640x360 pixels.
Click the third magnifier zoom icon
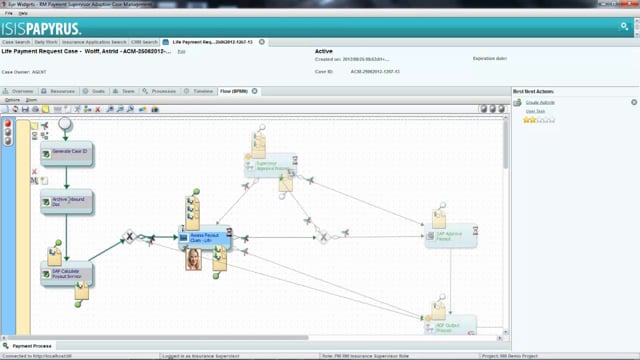(131, 109)
